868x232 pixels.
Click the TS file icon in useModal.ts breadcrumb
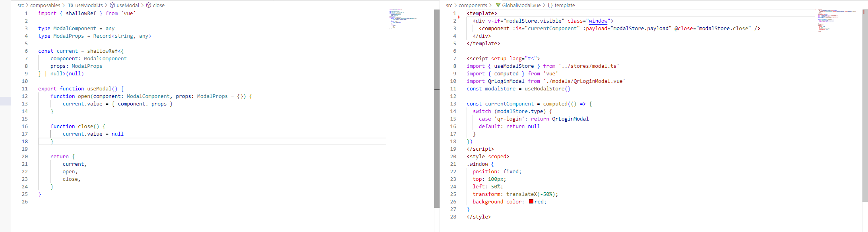(70, 5)
